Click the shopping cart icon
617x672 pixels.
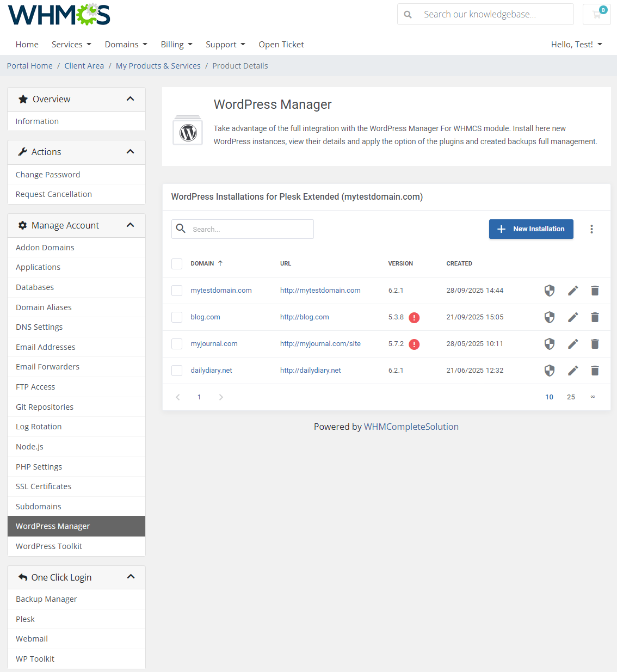point(596,14)
